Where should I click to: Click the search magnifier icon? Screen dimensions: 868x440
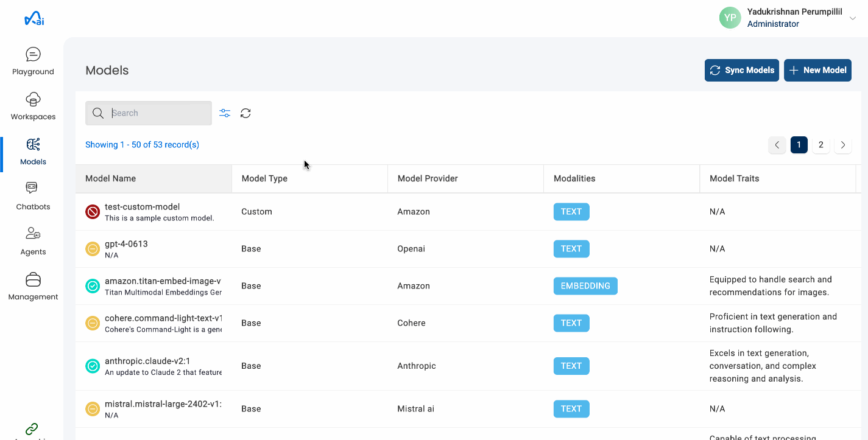(x=98, y=113)
